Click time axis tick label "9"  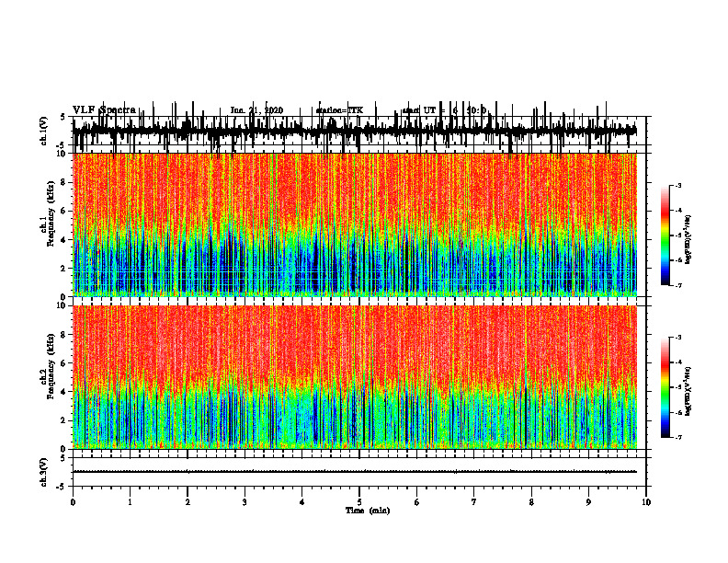click(588, 502)
